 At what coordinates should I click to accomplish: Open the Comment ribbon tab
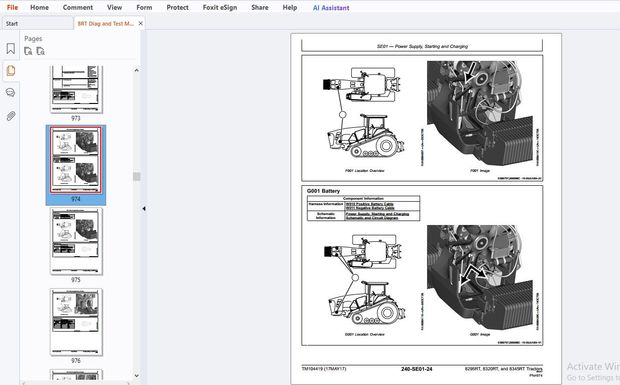tap(78, 7)
